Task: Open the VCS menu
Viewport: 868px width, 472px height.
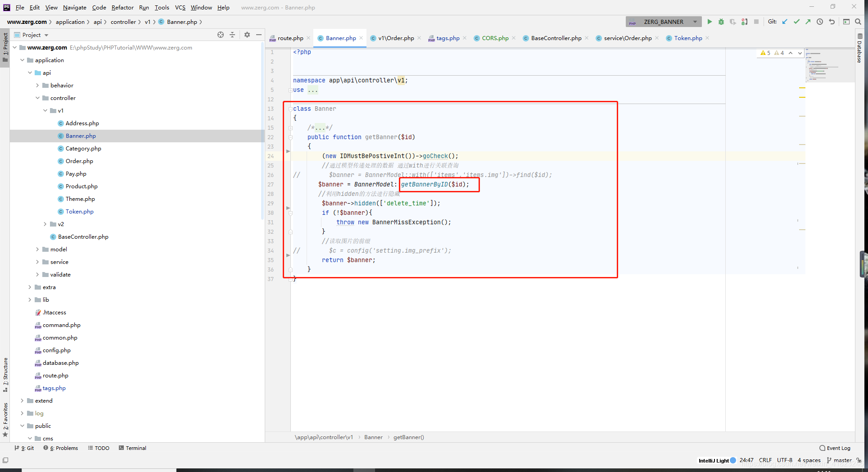Action: (180, 7)
